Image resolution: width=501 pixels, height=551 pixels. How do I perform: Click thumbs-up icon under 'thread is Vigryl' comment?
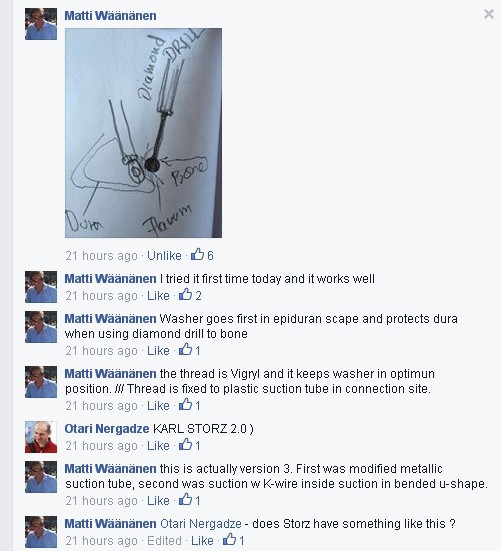[186, 404]
